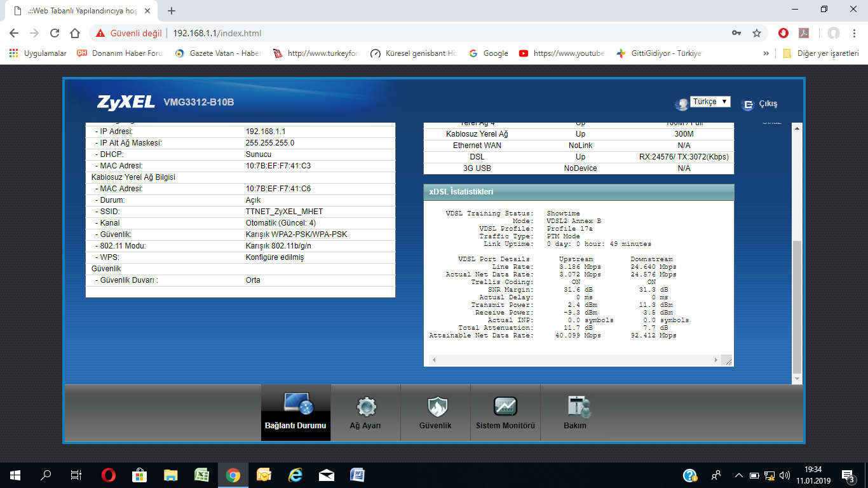Go back to previous page
Image resolution: width=868 pixels, height=488 pixels.
coord(14,33)
